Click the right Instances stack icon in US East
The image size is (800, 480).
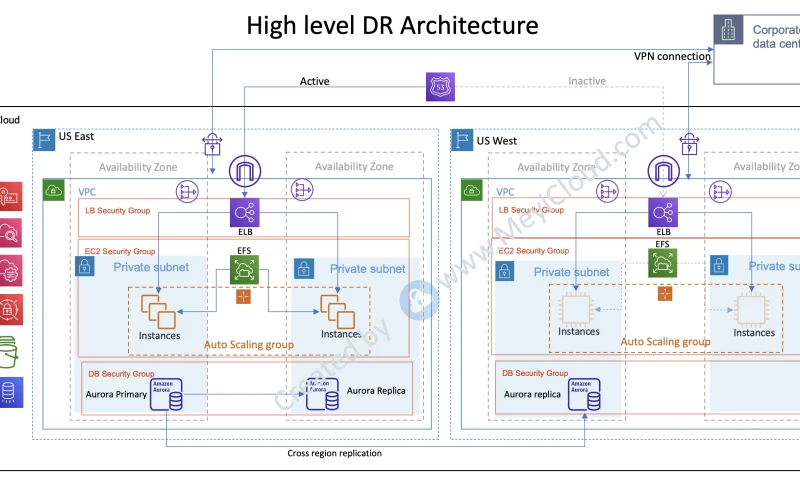(x=338, y=311)
